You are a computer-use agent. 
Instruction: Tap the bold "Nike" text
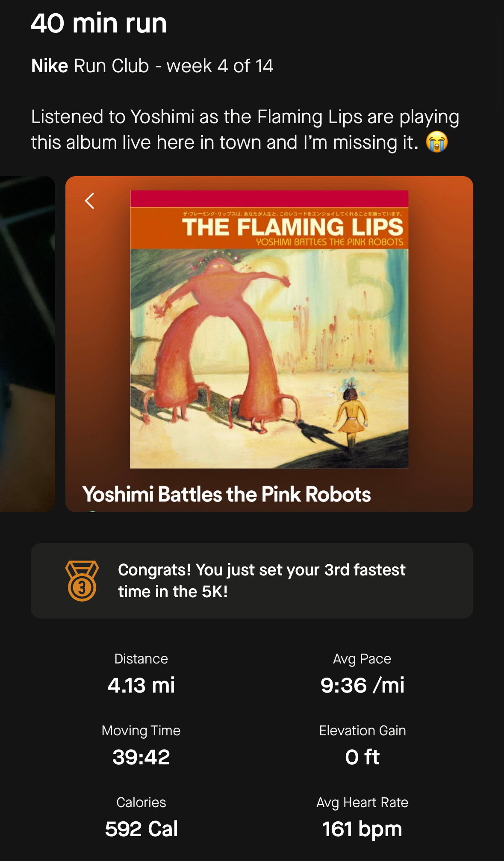tap(50, 66)
